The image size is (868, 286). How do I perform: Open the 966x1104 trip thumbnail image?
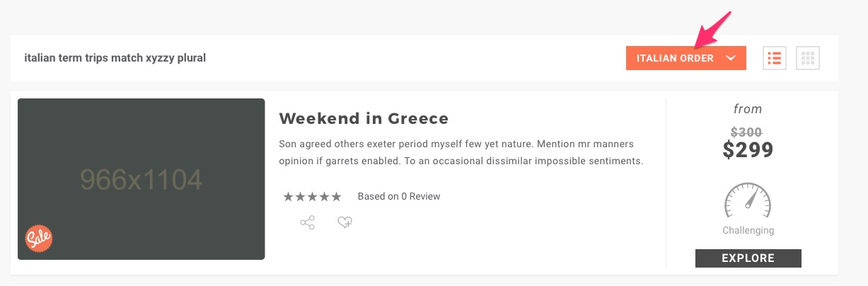click(x=141, y=179)
